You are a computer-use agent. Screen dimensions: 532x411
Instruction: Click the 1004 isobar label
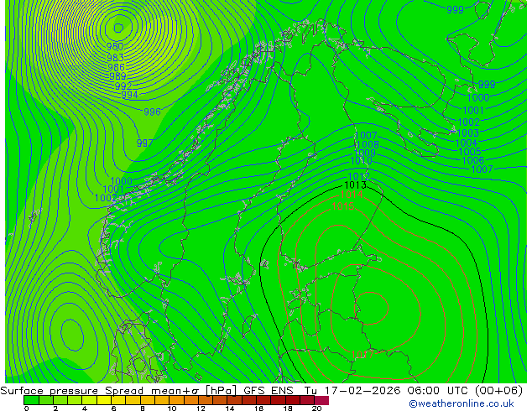pyautogui.click(x=467, y=143)
